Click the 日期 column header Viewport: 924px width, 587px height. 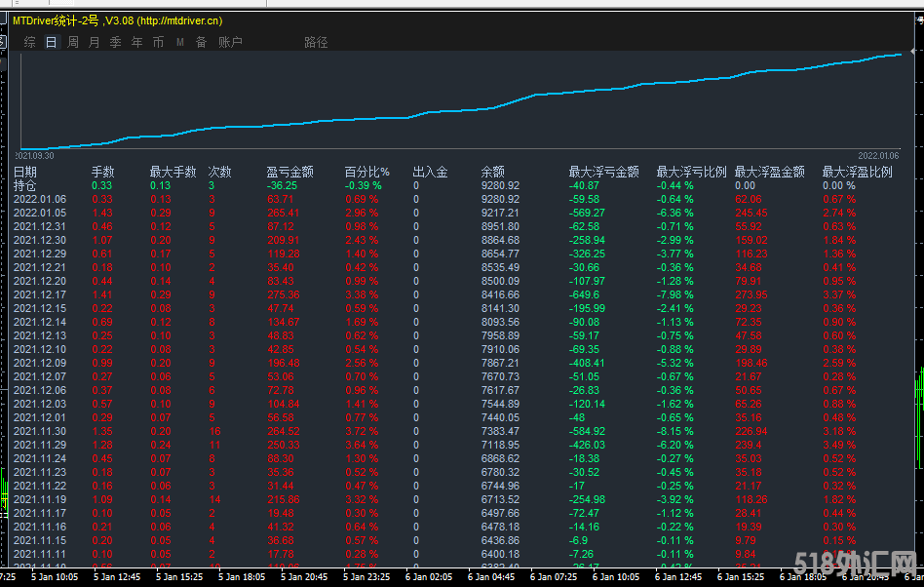(25, 172)
